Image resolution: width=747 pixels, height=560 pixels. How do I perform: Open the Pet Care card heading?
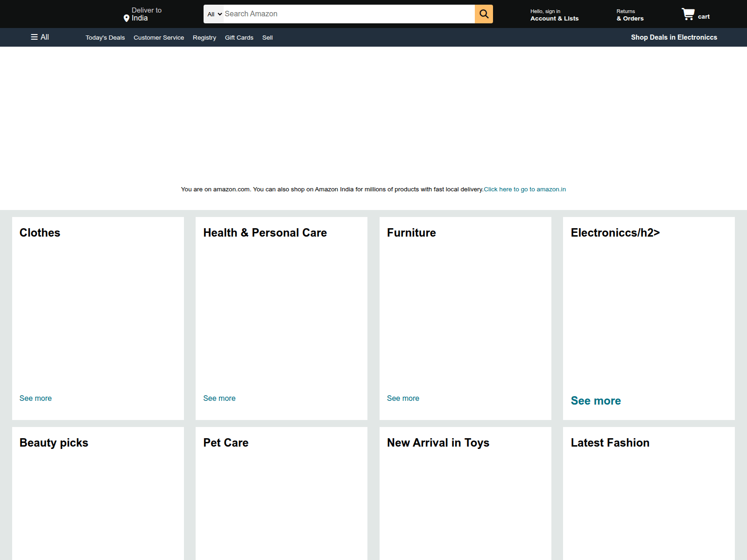(226, 442)
